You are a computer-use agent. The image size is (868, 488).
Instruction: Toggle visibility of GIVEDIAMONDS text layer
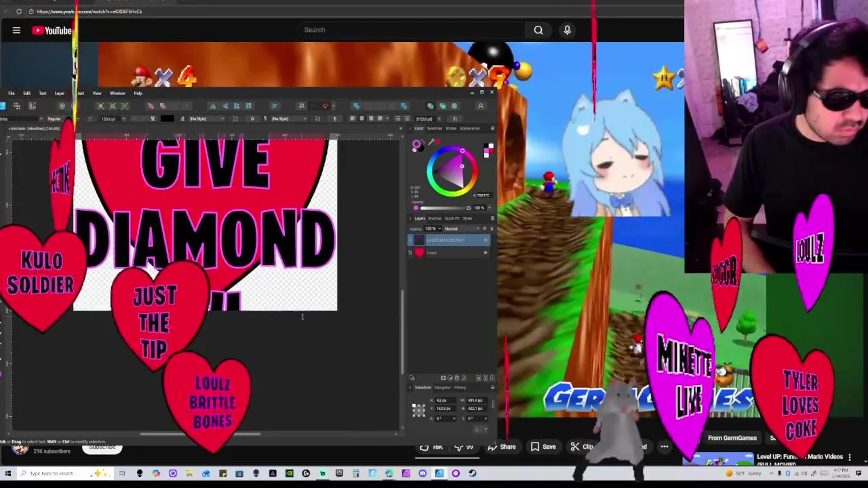click(486, 240)
